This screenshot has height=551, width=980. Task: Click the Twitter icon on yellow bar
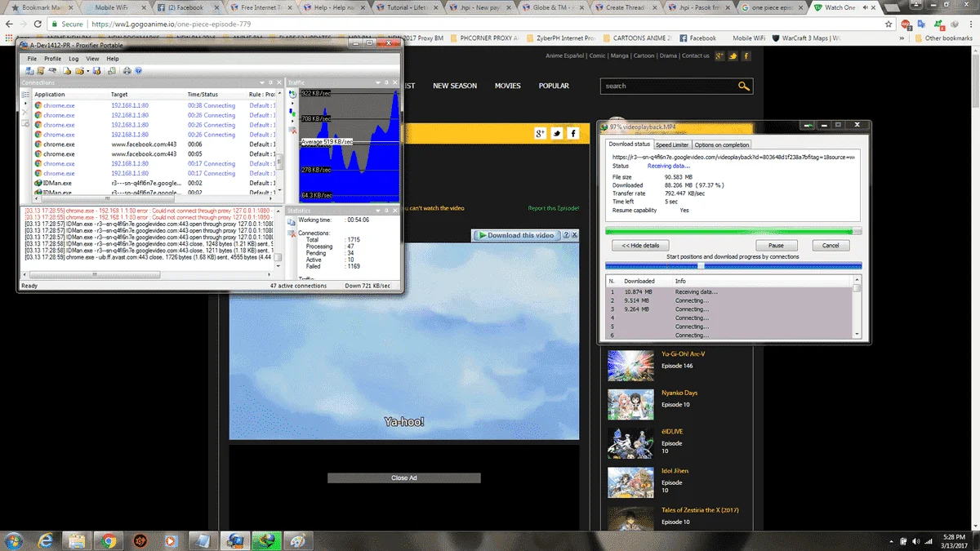557,134
